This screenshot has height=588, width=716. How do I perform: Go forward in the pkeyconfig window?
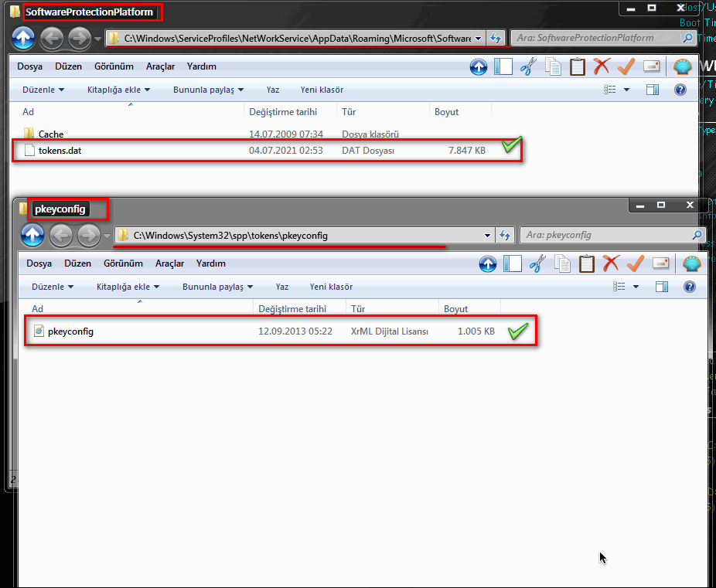coord(89,236)
